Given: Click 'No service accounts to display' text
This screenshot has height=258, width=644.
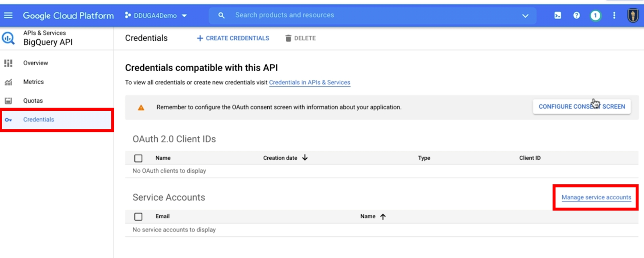Looking at the screenshot, I should [174, 229].
